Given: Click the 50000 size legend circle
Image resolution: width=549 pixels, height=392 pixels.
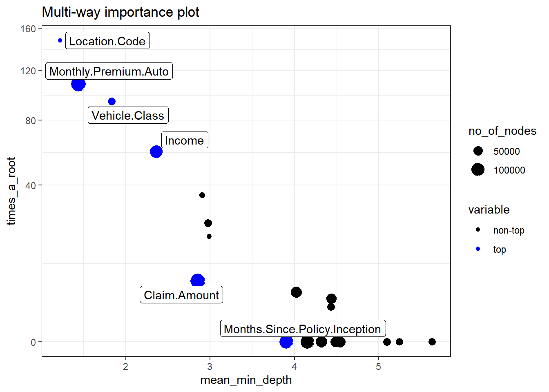Looking at the screenshot, I should coord(478,151).
